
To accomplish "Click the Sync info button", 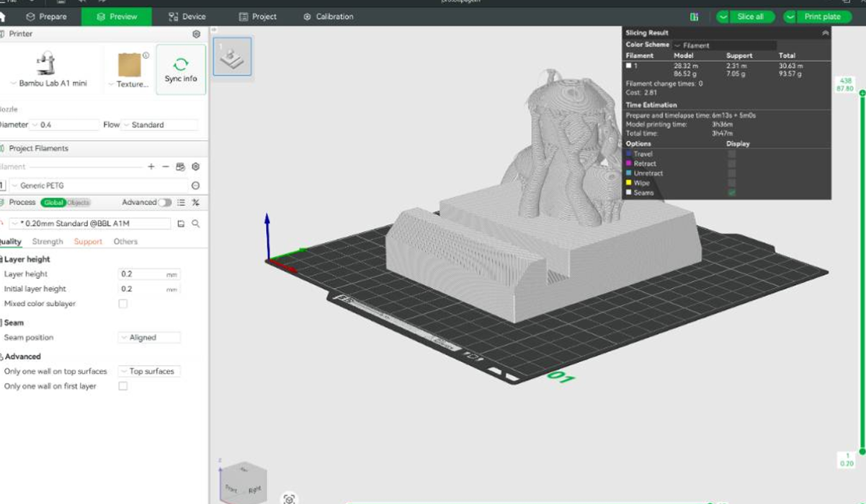I will point(180,70).
